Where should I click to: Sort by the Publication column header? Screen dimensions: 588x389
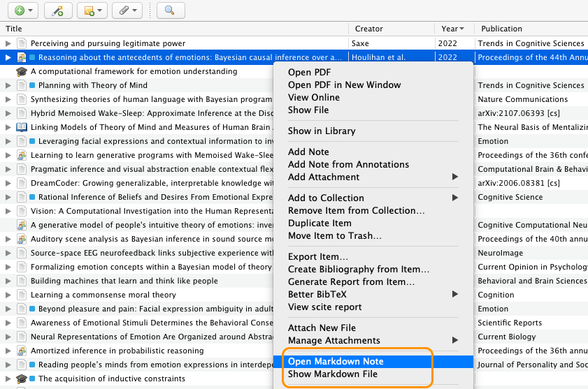tap(531, 29)
